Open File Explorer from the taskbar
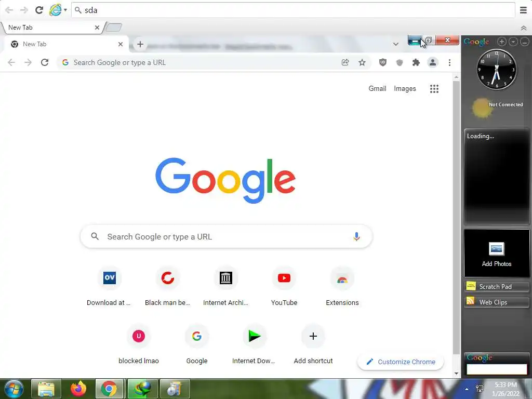Viewport: 532px width, 399px height. click(x=46, y=389)
